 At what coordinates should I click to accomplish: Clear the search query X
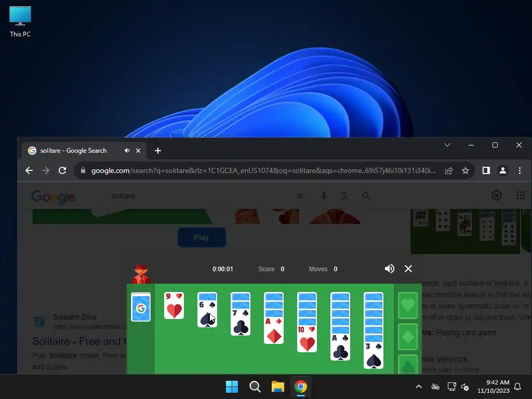[x=300, y=196]
